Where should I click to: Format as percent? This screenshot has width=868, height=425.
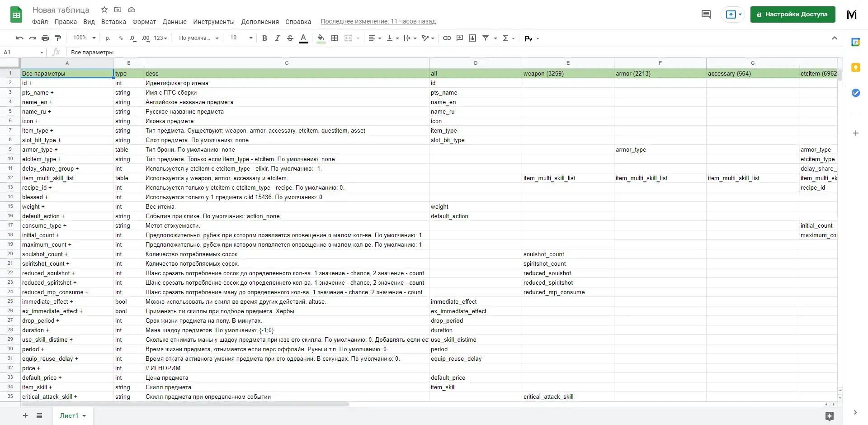(121, 38)
